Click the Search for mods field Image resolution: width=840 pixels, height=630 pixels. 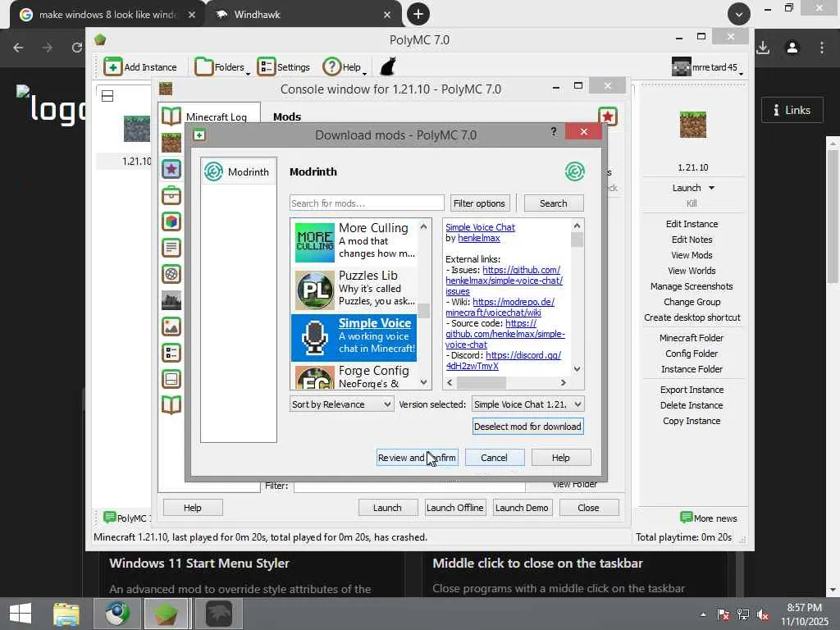367,203
